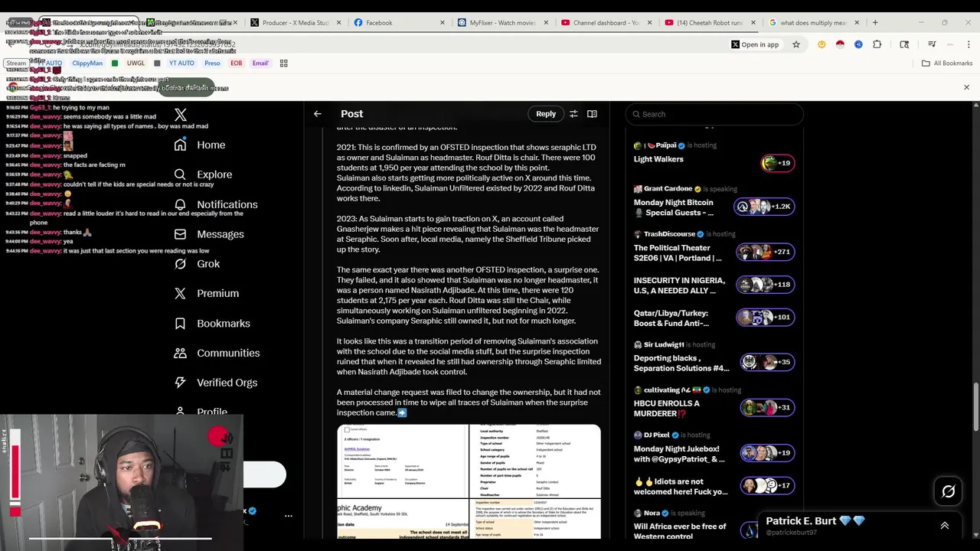Open reply sort filter icon beside Reply
The image size is (980, 551).
coord(573,114)
